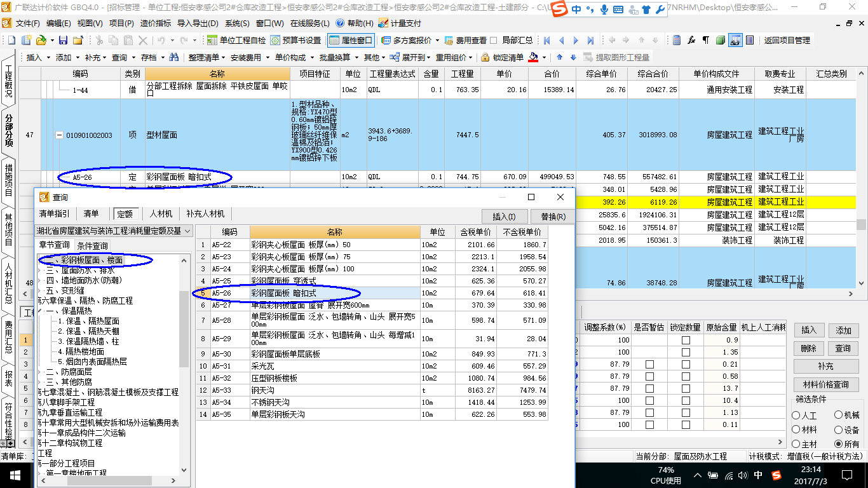868x488 pixels.
Task: Click 提取图形工程量 button
Action: tap(616, 57)
